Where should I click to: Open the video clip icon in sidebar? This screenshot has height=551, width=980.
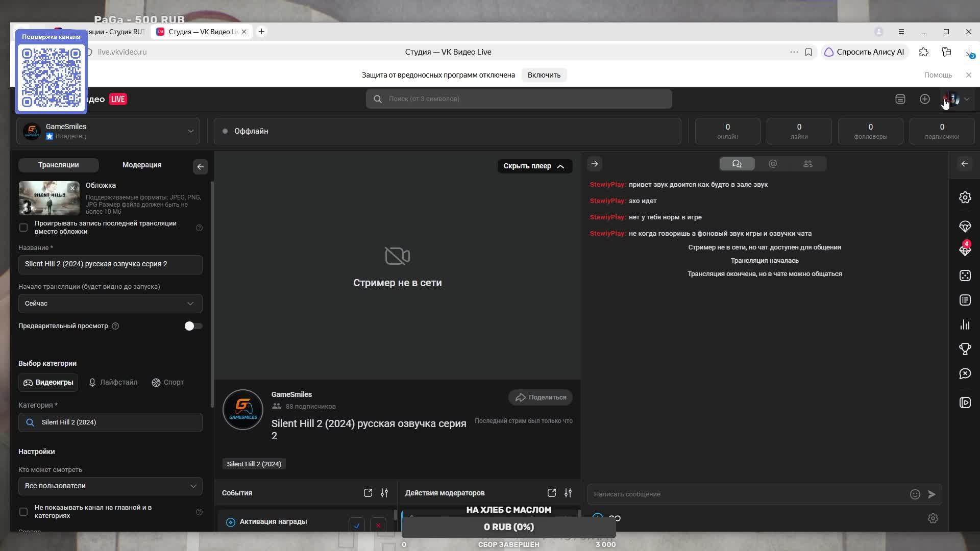coord(965,403)
